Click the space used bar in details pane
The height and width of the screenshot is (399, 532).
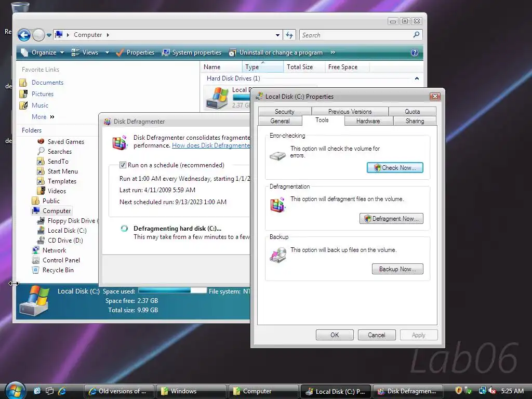pyautogui.click(x=172, y=291)
